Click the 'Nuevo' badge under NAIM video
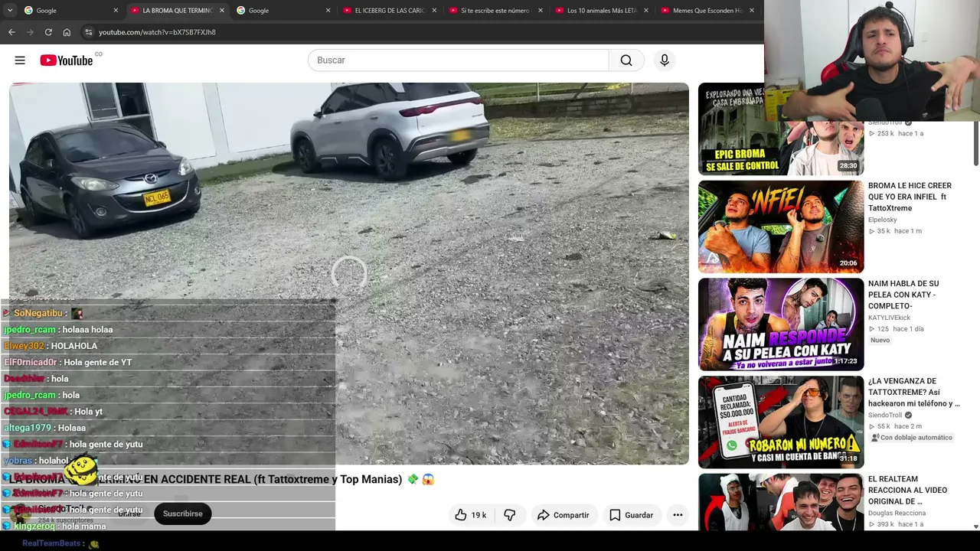 pyautogui.click(x=880, y=340)
